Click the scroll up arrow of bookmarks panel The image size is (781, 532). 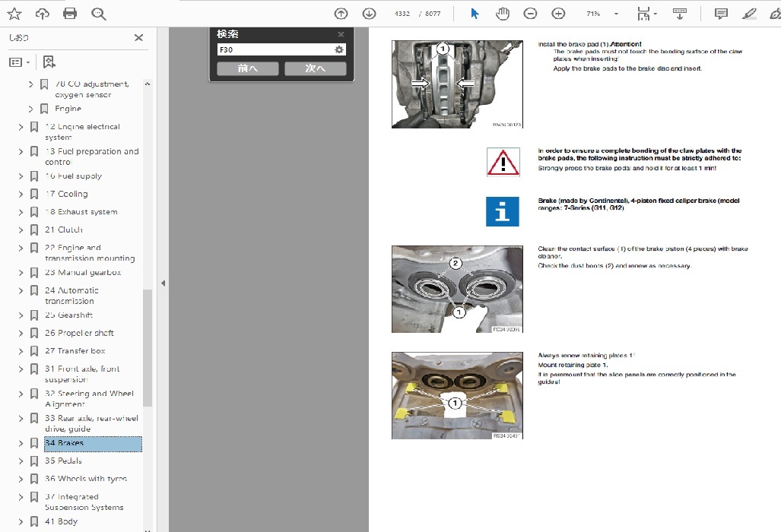(148, 84)
